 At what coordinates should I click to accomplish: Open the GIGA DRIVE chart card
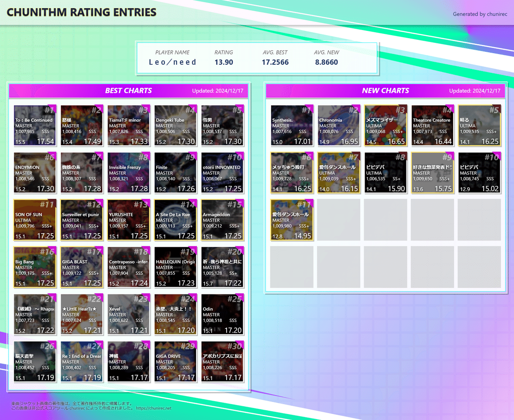tap(176, 361)
